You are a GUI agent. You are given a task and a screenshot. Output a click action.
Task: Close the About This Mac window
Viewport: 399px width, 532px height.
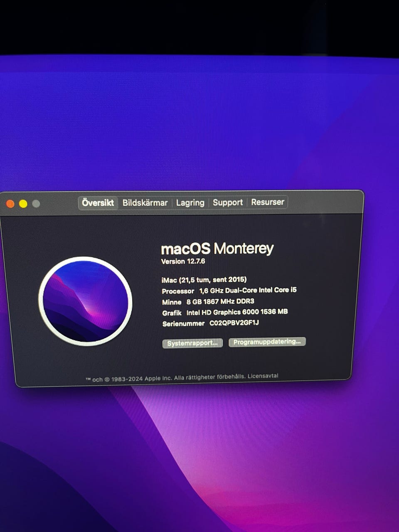pos(10,204)
